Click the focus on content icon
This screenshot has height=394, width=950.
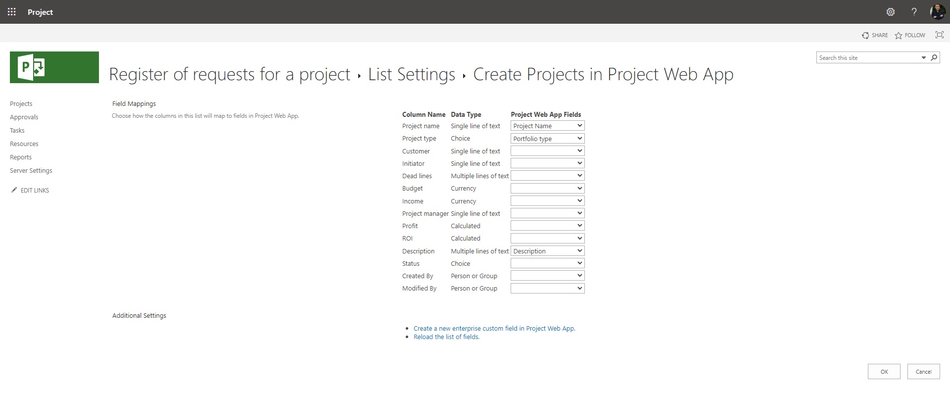pyautogui.click(x=939, y=35)
